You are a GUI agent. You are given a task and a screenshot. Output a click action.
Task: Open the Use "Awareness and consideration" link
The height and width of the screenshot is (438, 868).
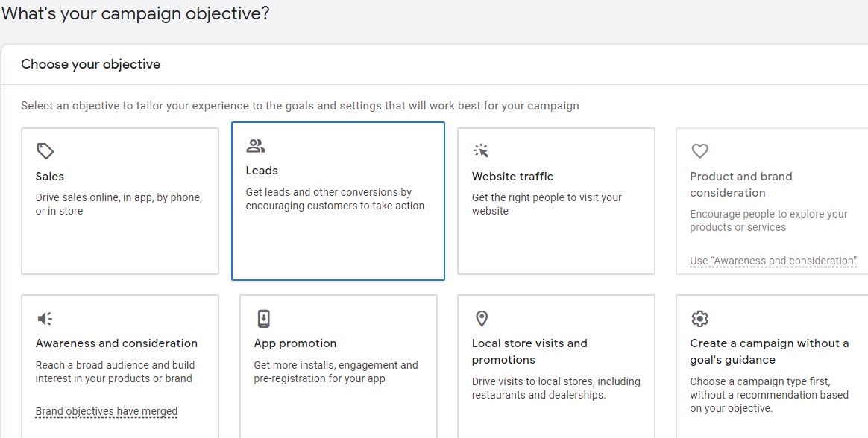pyautogui.click(x=773, y=261)
